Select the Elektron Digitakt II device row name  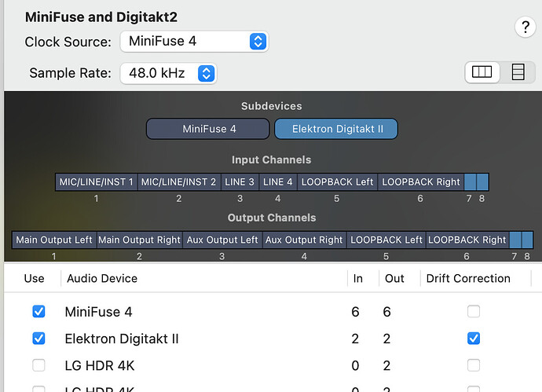pyautogui.click(x=122, y=339)
